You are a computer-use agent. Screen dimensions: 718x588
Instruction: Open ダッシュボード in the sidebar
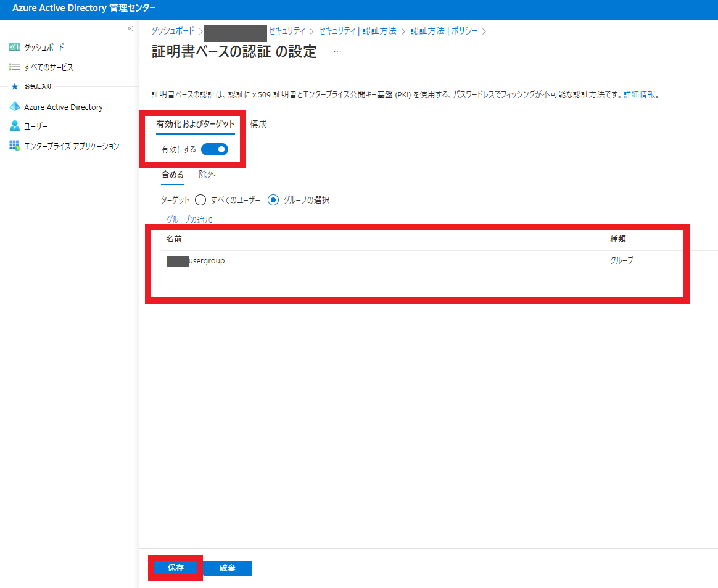[x=44, y=47]
